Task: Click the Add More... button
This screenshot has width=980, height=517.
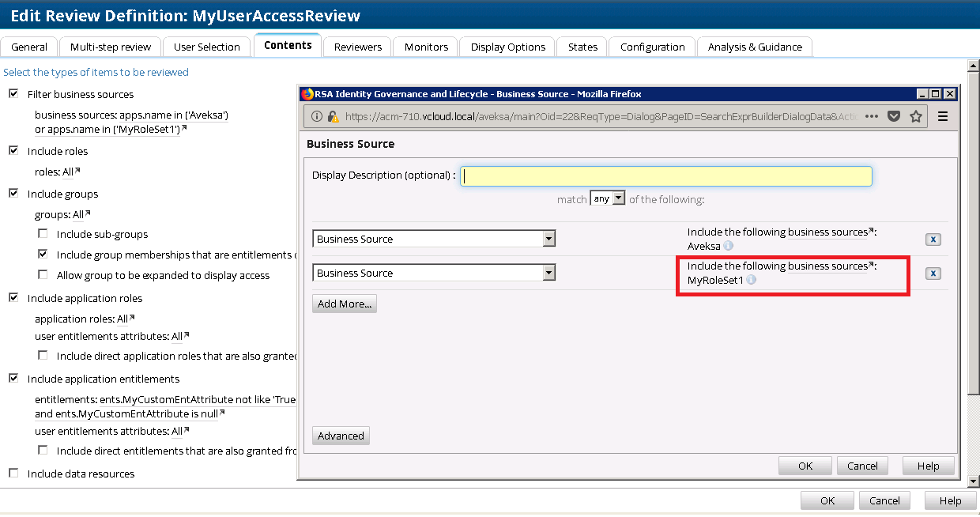Action: (344, 304)
